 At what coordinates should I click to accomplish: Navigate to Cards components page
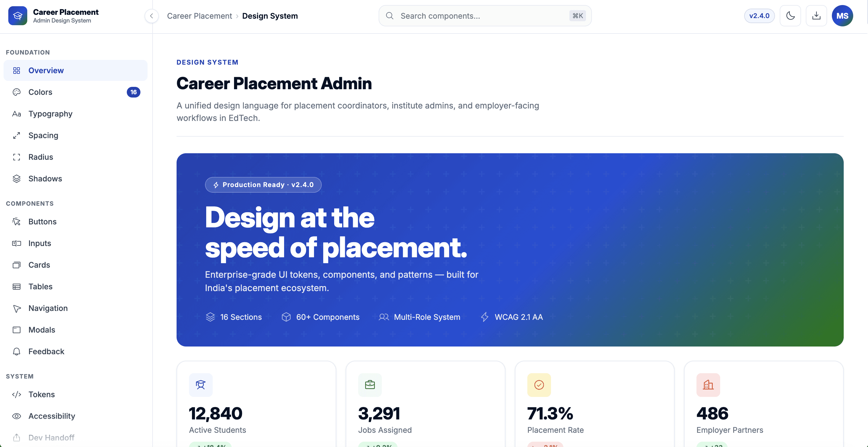76,265
